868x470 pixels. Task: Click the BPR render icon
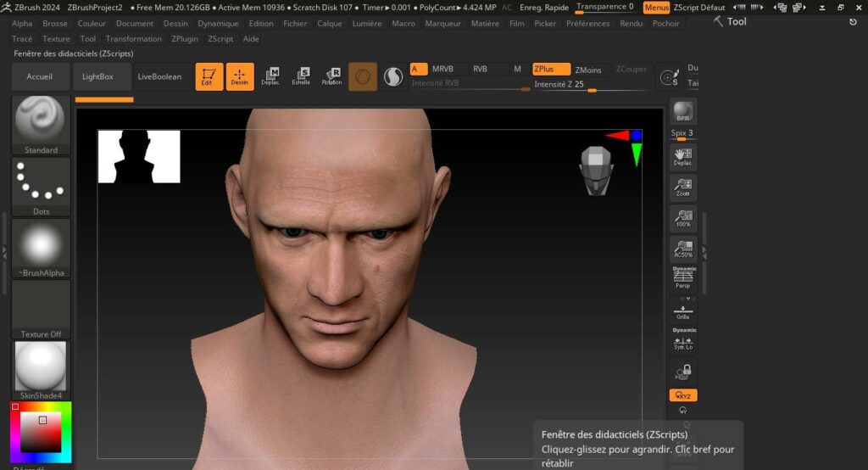point(682,112)
